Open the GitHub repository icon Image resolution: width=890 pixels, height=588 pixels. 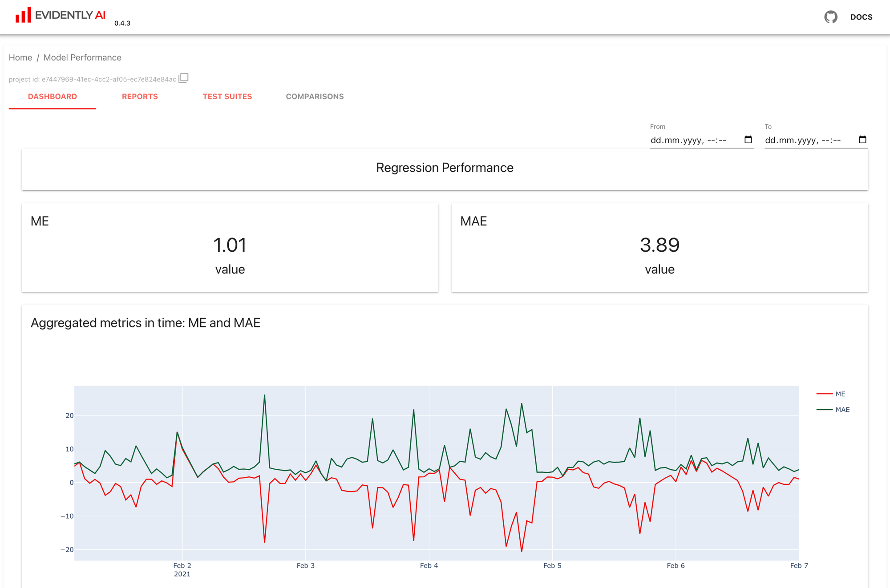830,17
